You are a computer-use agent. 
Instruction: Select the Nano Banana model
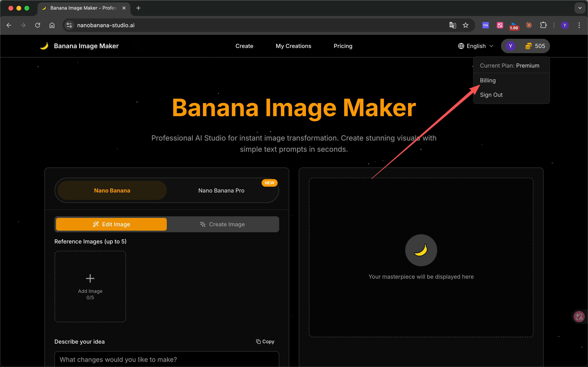pyautogui.click(x=112, y=190)
